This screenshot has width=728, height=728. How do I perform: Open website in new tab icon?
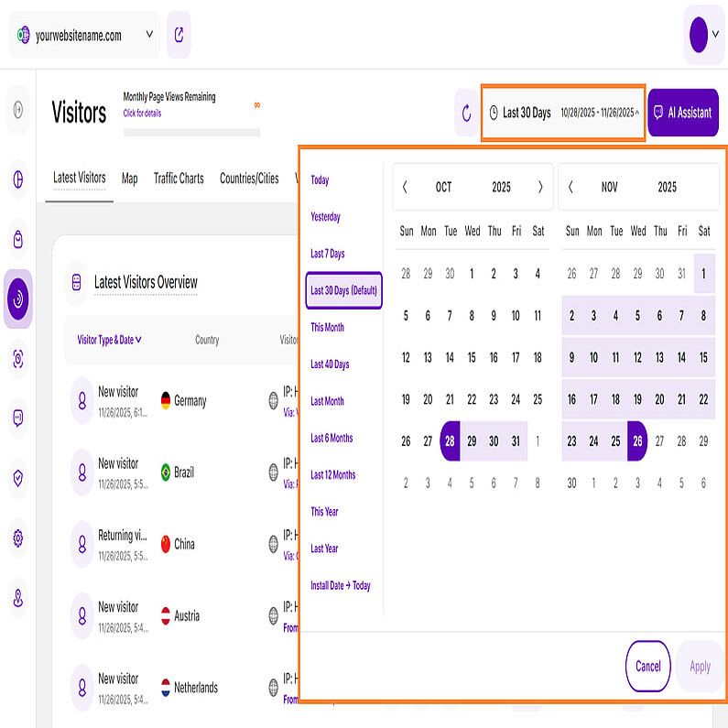(x=179, y=35)
